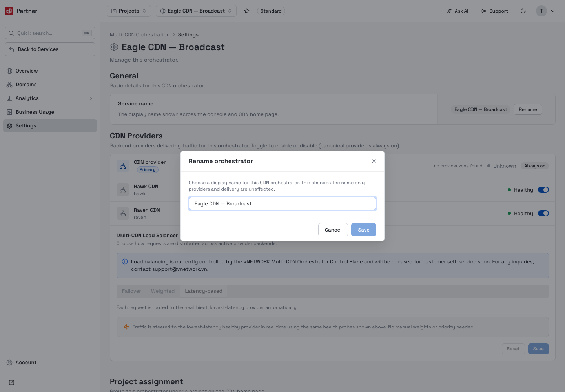Close the Rename orchestrator dialog
Screen dimensions: 565x392
374,161
